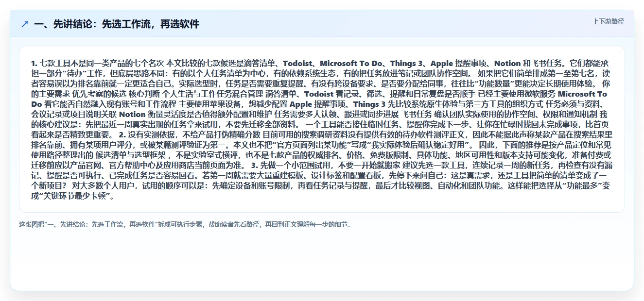This screenshot has height=301, width=644.
Task: Click the caption beginning 这张图把
Action: [x=185, y=225]
